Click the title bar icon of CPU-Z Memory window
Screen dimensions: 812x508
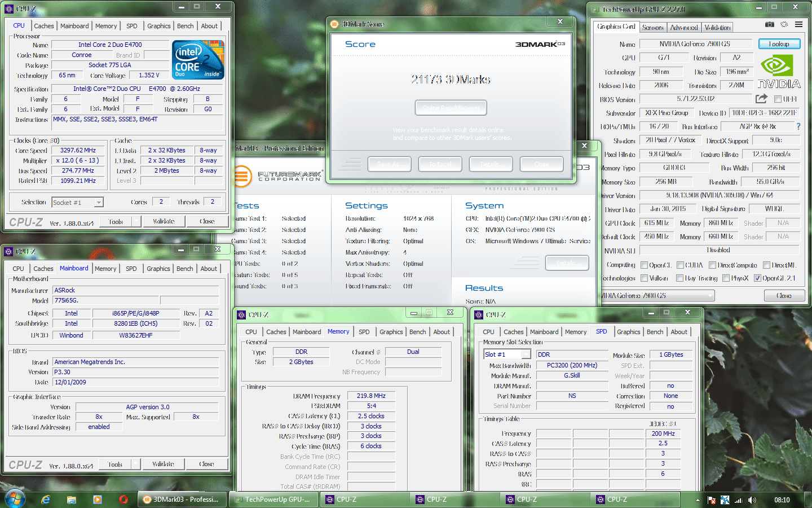tap(241, 314)
